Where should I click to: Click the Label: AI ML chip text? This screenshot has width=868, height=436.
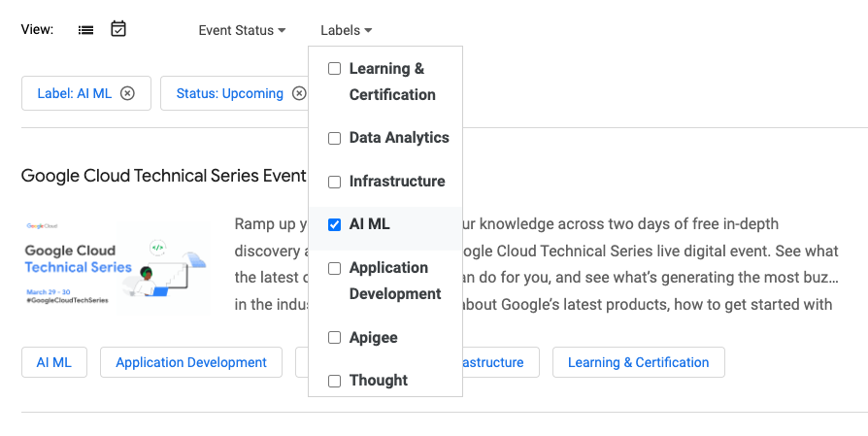tap(74, 93)
